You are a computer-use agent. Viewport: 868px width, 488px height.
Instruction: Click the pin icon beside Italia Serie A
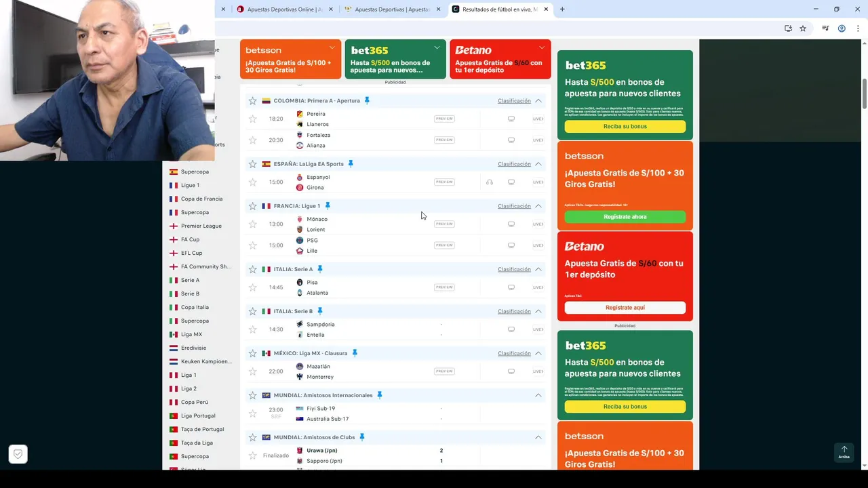click(x=319, y=269)
